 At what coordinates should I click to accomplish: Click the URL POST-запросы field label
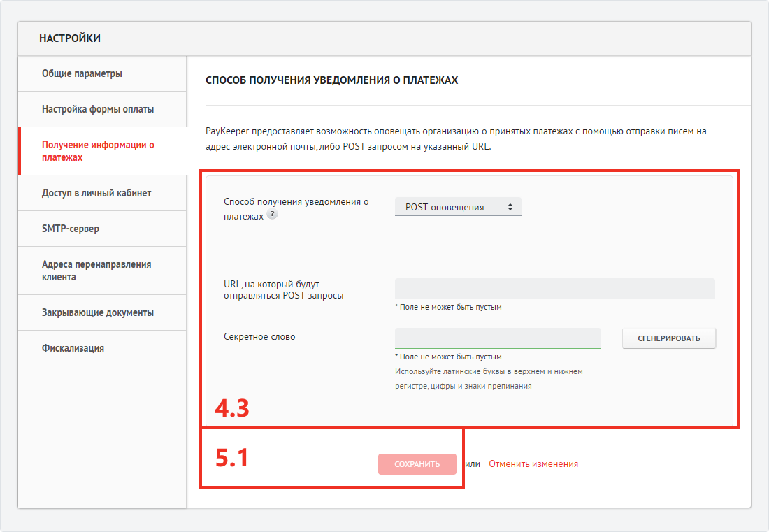(x=284, y=289)
